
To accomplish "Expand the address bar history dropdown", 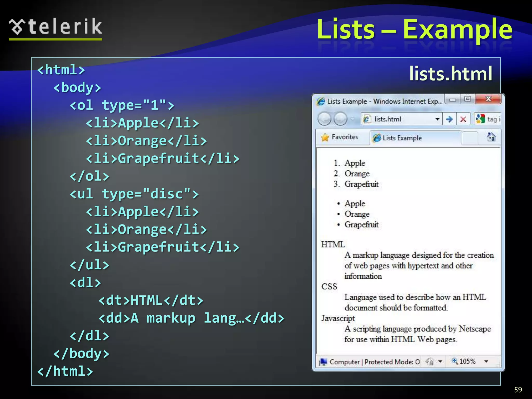I will click(437, 119).
